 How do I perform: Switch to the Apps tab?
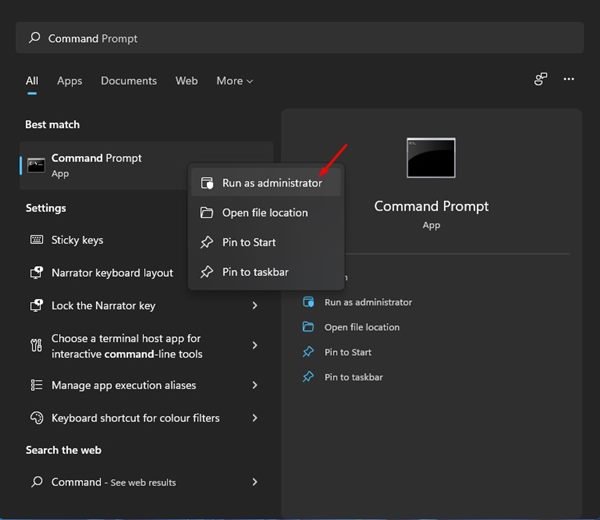tap(69, 81)
